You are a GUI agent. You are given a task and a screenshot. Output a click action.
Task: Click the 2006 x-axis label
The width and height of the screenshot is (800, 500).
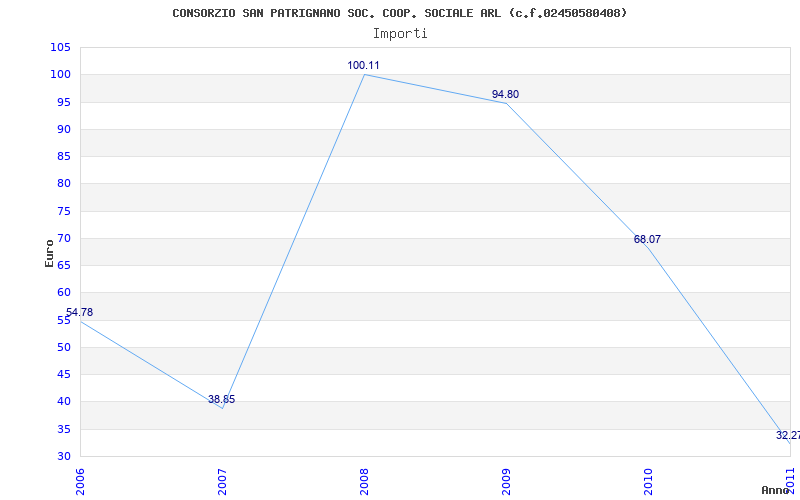80,482
